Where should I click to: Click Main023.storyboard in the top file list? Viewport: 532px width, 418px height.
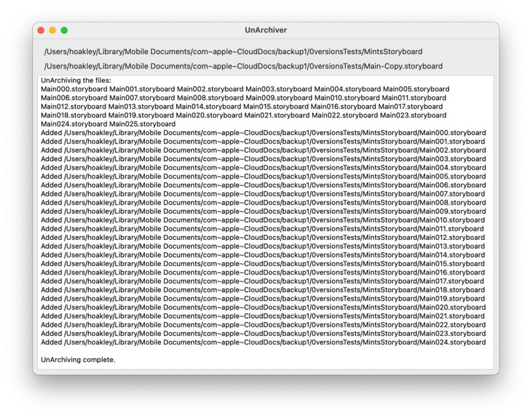pos(413,115)
